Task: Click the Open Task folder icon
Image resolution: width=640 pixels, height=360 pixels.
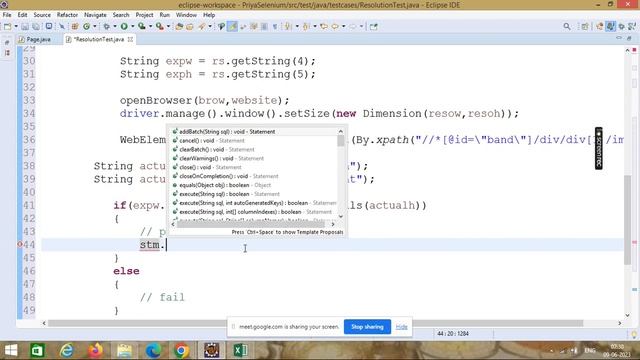Action: 189,27
